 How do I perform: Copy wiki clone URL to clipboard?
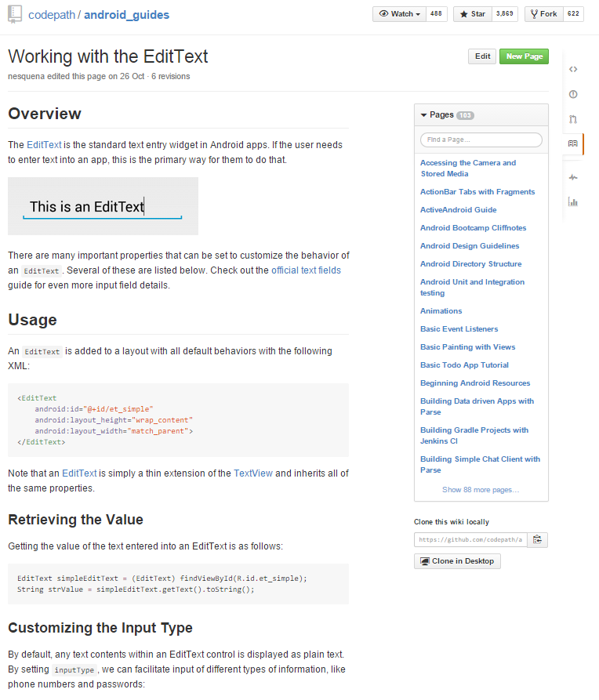[537, 539]
